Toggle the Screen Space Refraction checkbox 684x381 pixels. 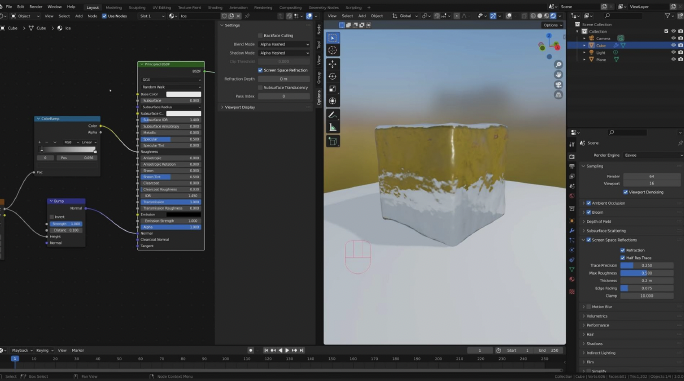click(260, 70)
